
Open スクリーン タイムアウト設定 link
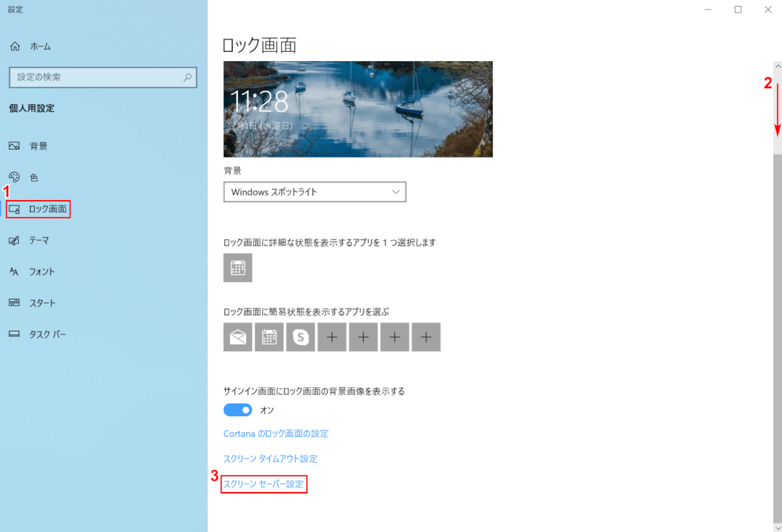(x=270, y=459)
